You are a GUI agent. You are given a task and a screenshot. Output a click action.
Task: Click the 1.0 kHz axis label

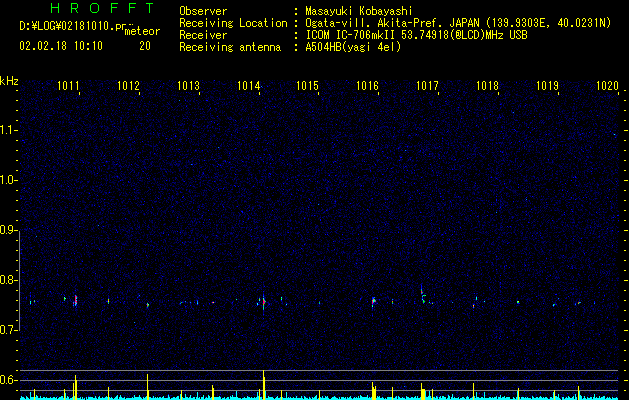(8, 181)
